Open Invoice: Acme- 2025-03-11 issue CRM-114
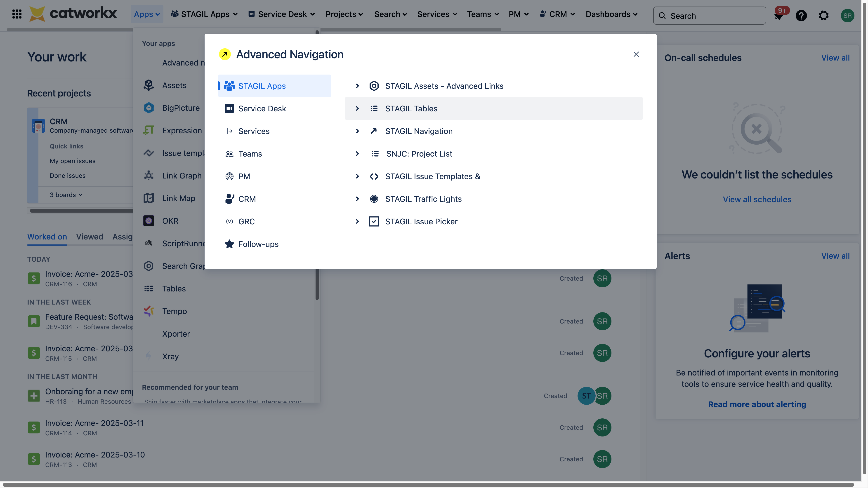Viewport: 868px width, 488px height. [x=94, y=423]
